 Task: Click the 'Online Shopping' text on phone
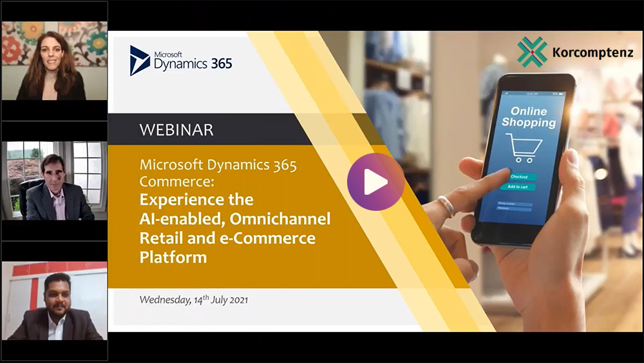[x=529, y=117]
